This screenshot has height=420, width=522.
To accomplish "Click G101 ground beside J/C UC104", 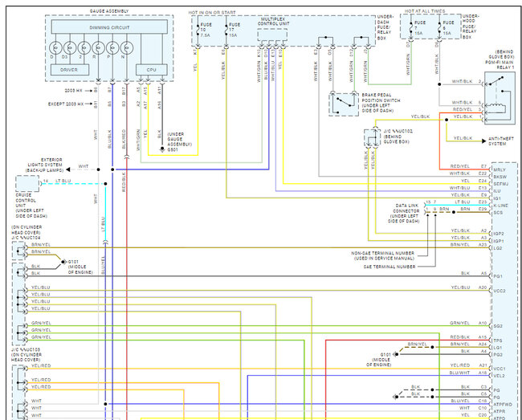I will click(x=63, y=262).
